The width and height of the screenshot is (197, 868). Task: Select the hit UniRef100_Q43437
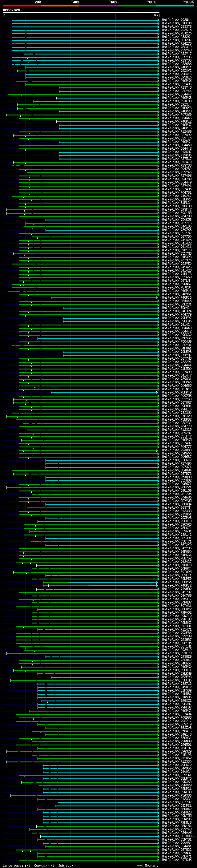tap(176, 562)
